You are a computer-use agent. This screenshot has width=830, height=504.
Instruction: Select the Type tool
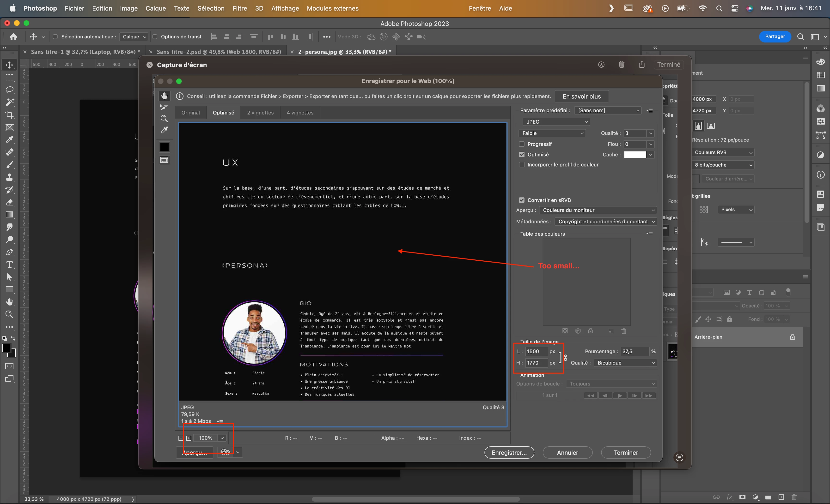[x=9, y=265]
